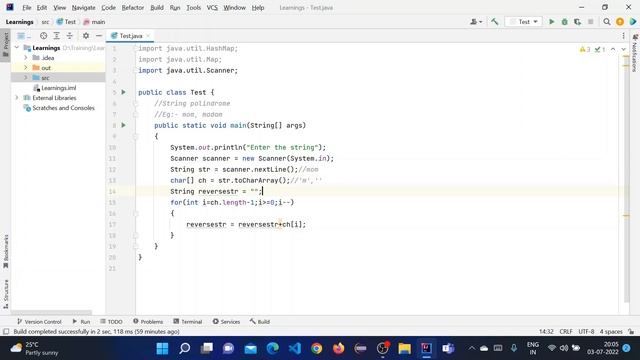
Task: Open Visual Studio Code from taskbar
Action: click(x=294, y=348)
